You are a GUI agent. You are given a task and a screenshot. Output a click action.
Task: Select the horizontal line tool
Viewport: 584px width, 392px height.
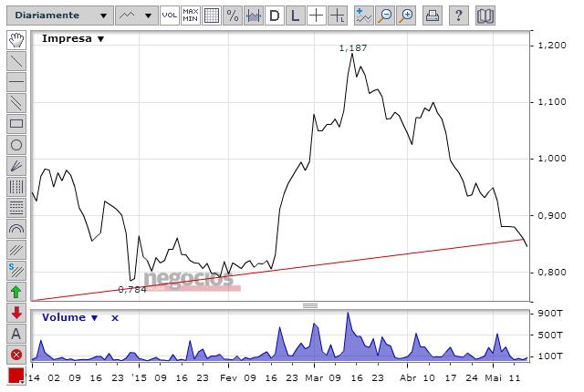coord(16,82)
